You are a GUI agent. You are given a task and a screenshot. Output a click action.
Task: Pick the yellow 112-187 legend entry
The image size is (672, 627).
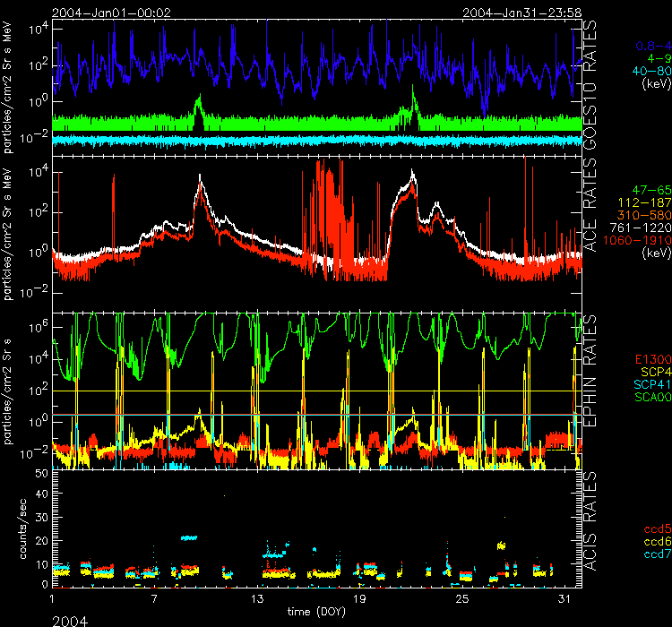point(643,204)
